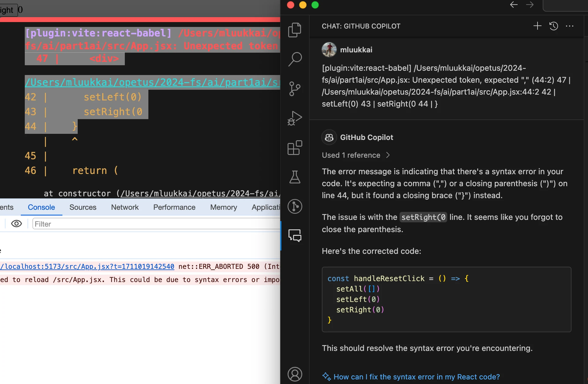Start a new Copilot chat with the plus icon
Image resolution: width=588 pixels, height=384 pixels.
(537, 26)
